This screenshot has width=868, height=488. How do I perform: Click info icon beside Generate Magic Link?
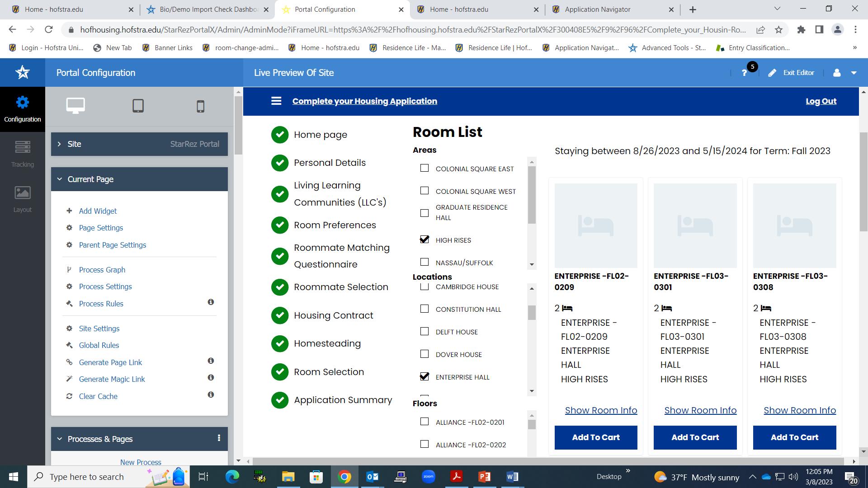click(x=211, y=378)
